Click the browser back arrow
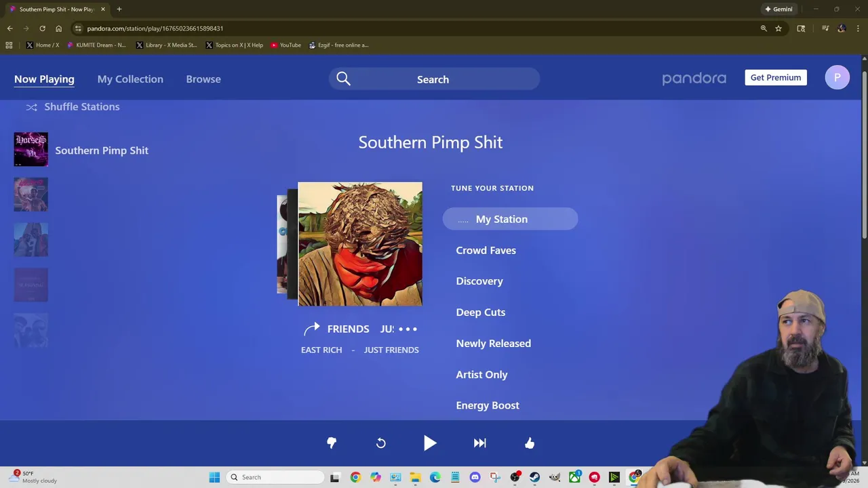The height and width of the screenshot is (488, 868). pos(9,28)
